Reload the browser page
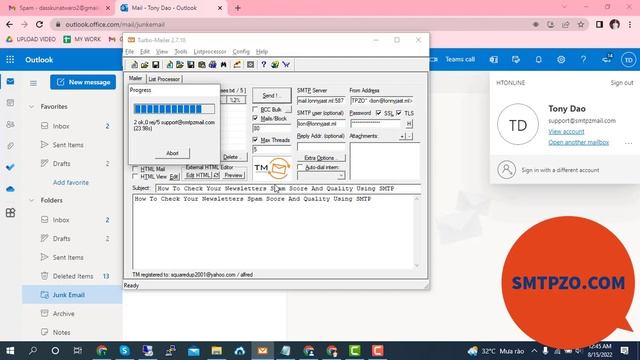 [39, 24]
